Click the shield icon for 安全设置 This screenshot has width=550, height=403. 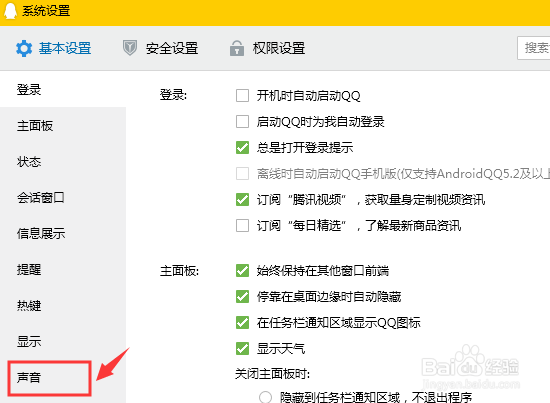click(x=130, y=48)
